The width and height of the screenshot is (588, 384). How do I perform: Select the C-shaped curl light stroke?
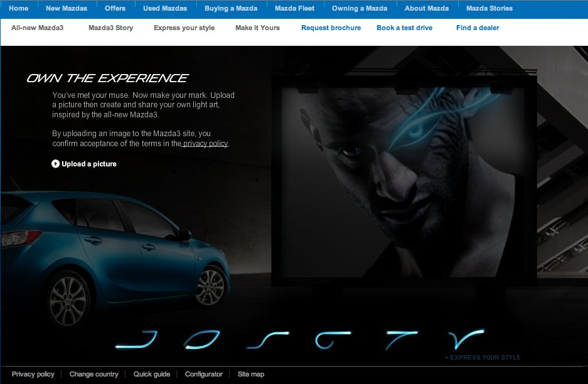pyautogui.click(x=333, y=339)
